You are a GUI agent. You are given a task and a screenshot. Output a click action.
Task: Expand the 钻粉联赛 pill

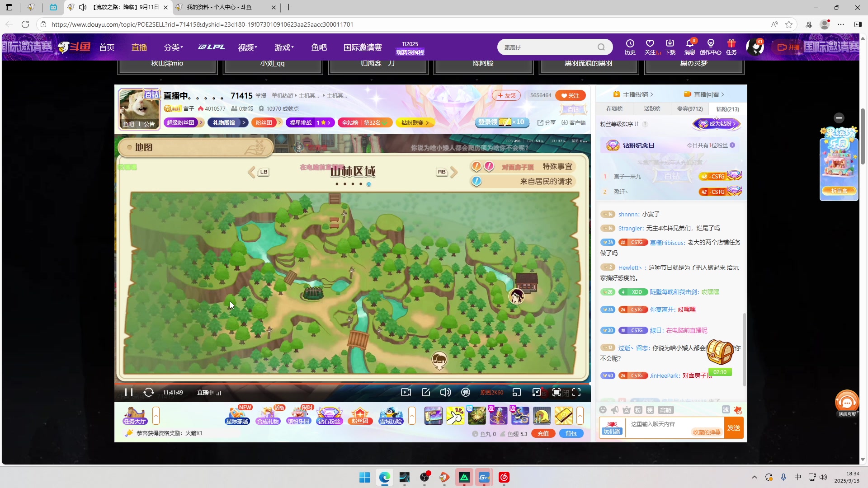click(415, 122)
